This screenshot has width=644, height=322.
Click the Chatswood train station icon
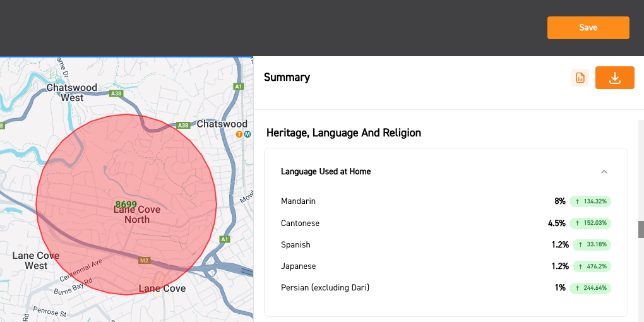click(x=239, y=134)
